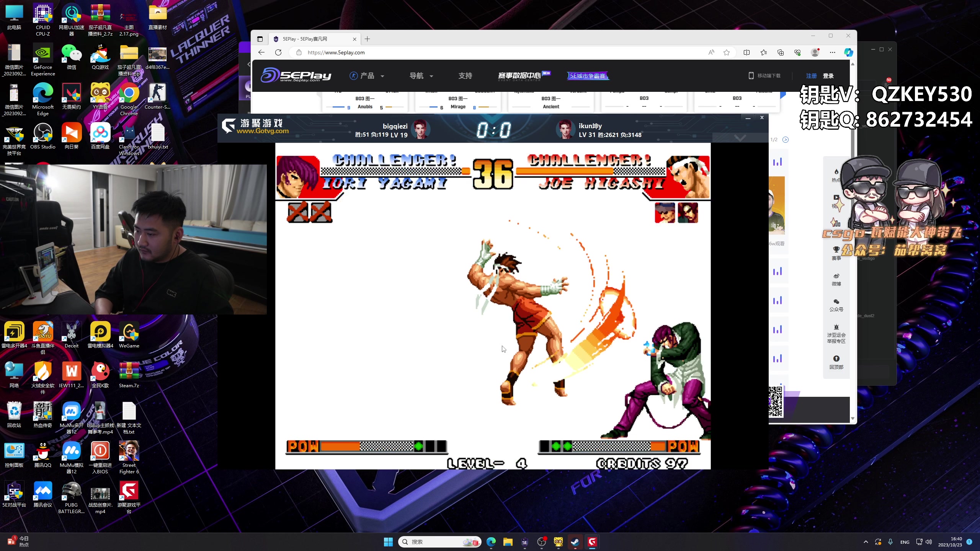
Task: Open Deceit game desktop icon
Action: pos(72,335)
